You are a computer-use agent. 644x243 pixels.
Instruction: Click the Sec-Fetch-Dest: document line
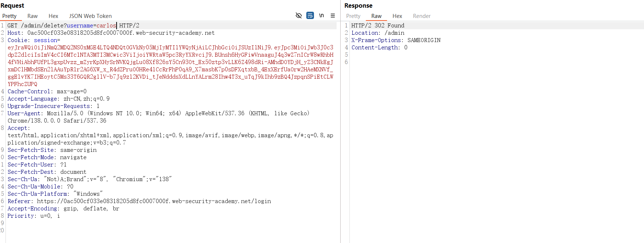coord(47,172)
